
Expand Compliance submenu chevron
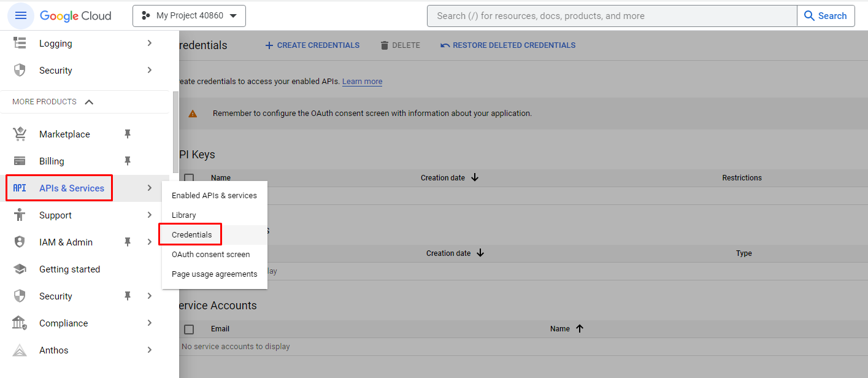(x=150, y=323)
